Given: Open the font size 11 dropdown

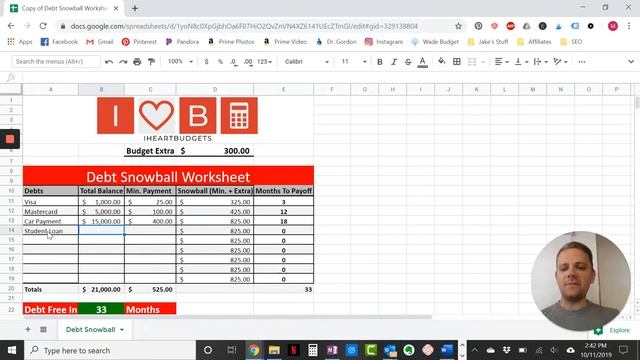Looking at the screenshot, I should [353, 62].
